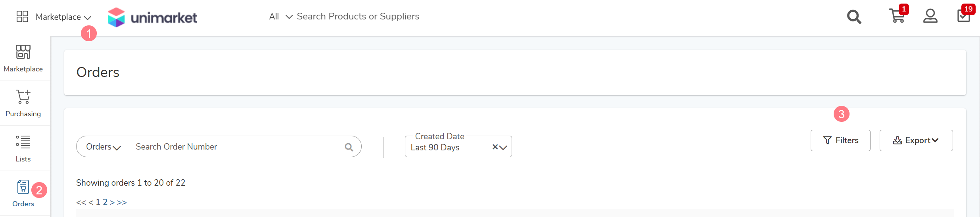Open the shopping cart icon

point(897,16)
